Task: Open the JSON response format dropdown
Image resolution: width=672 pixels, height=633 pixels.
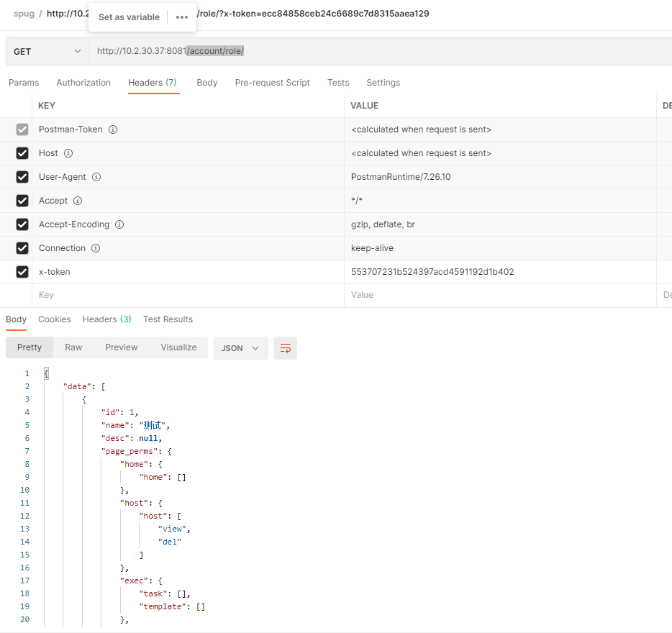Action: [240, 347]
